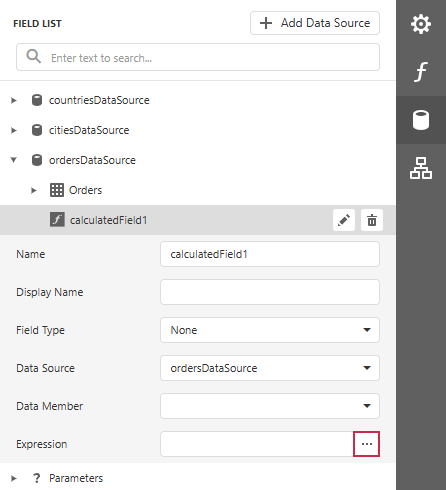Collapse the ordersDataSource node

pyautogui.click(x=13, y=160)
